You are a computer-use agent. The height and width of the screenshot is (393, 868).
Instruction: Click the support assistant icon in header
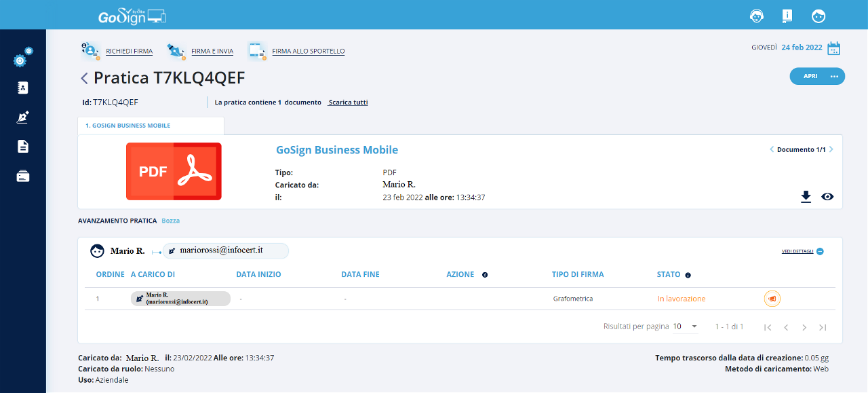pyautogui.click(x=756, y=15)
